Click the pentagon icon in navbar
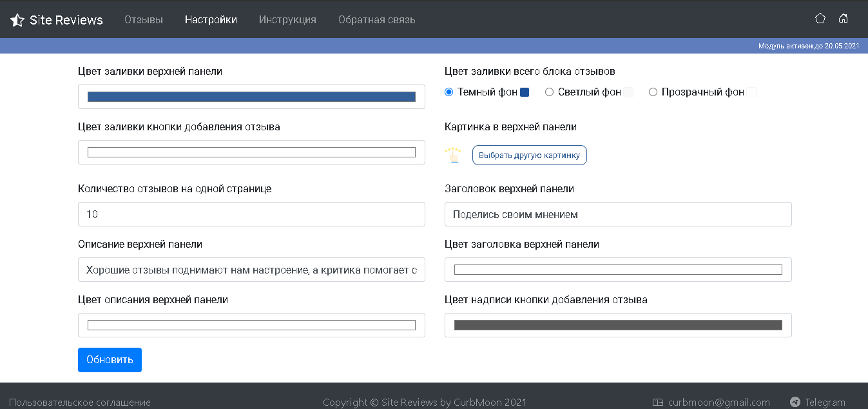This screenshot has height=409, width=868. [820, 19]
